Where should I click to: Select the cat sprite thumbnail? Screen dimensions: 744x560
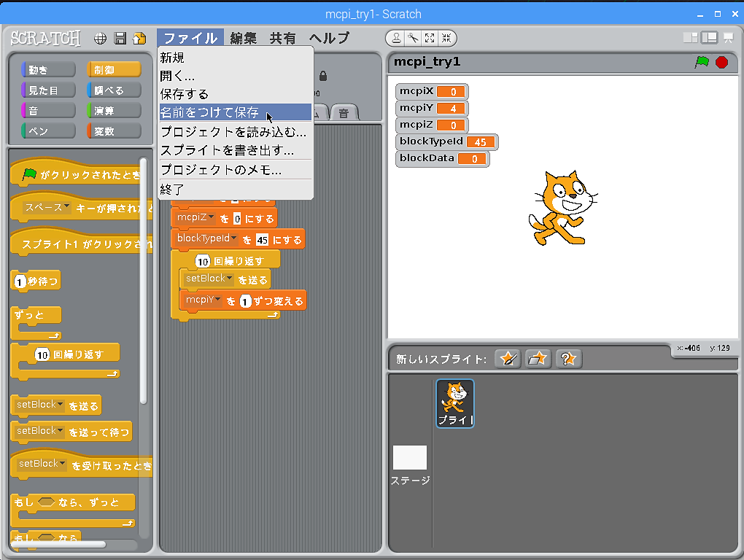(455, 403)
